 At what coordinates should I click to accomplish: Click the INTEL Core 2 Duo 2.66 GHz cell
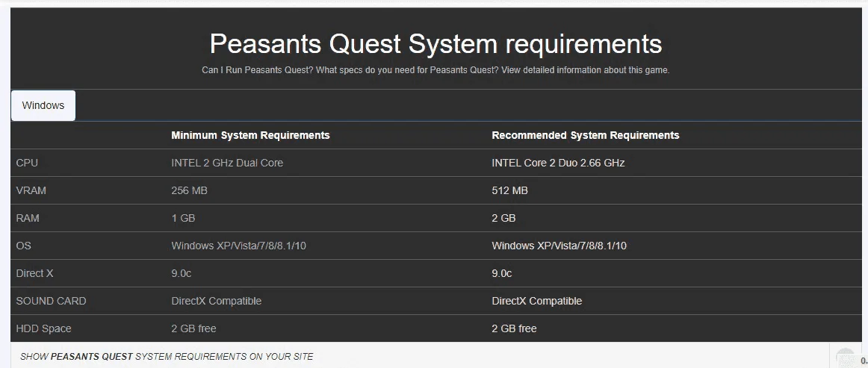558,163
